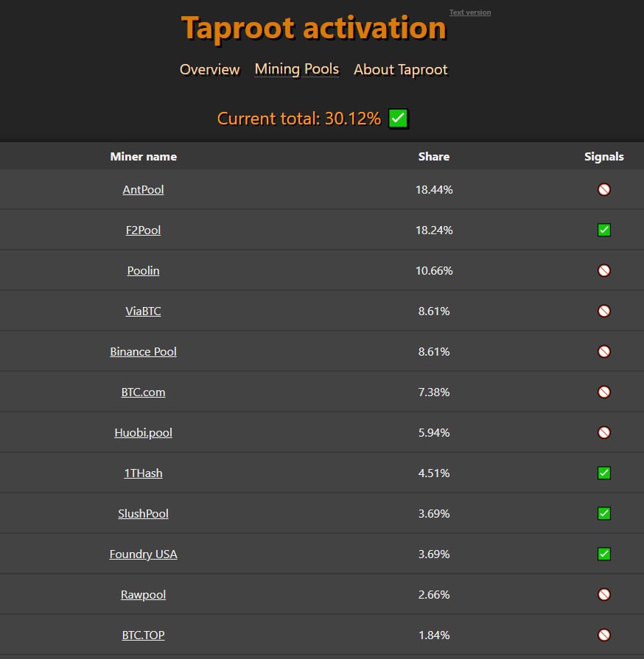This screenshot has height=659, width=644.
Task: Click the Share column header
Action: pos(434,157)
